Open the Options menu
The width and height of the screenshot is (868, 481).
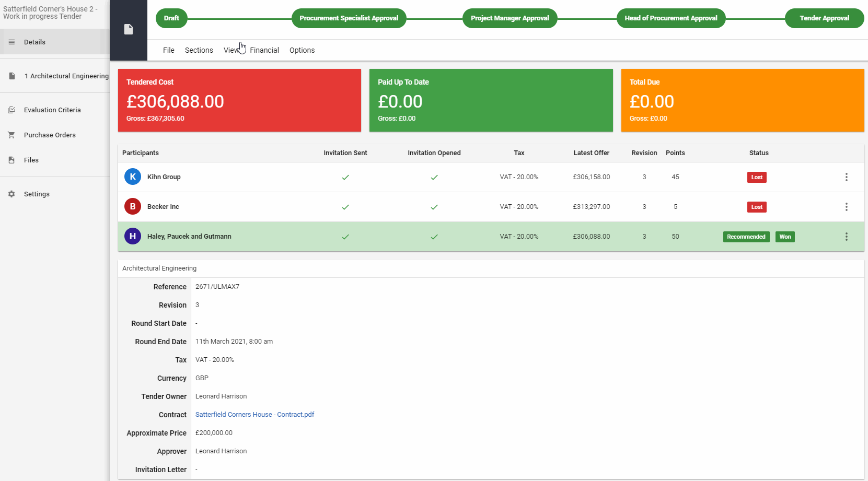point(302,50)
